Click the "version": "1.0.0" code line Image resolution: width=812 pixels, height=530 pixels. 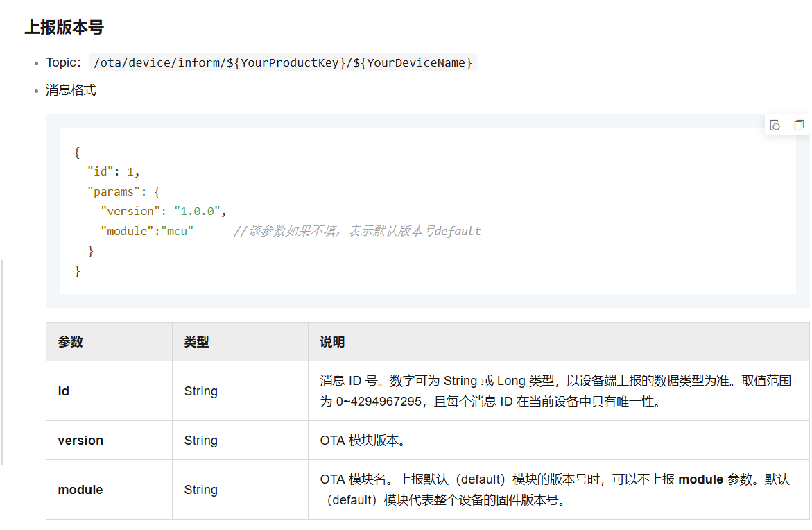tap(164, 212)
